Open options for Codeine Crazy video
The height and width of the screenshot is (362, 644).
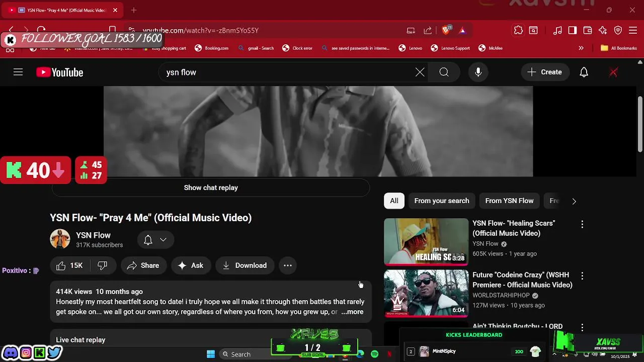point(582,276)
